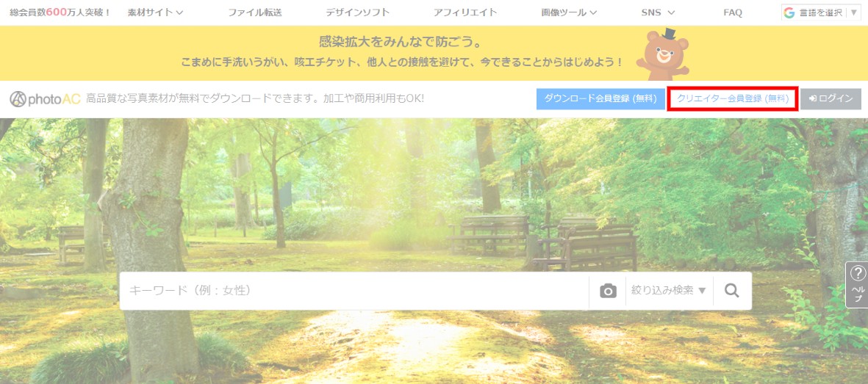This screenshot has height=384, width=868.
Task: Click the bear mascot in the yellow banner
Action: 662,54
